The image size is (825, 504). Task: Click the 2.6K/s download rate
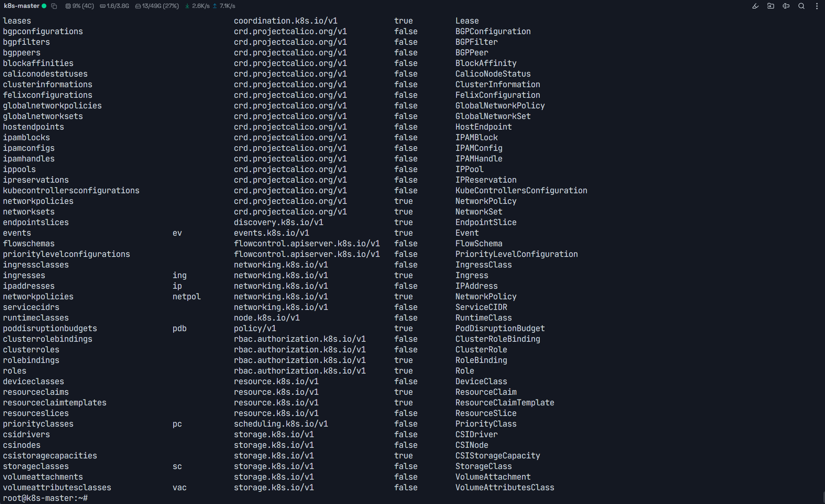(201, 6)
